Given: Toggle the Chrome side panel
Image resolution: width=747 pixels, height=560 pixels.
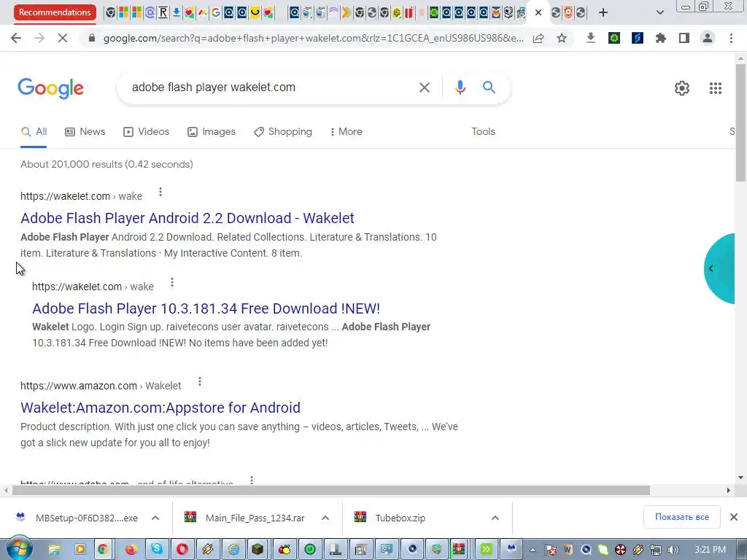Looking at the screenshot, I should click(684, 38).
